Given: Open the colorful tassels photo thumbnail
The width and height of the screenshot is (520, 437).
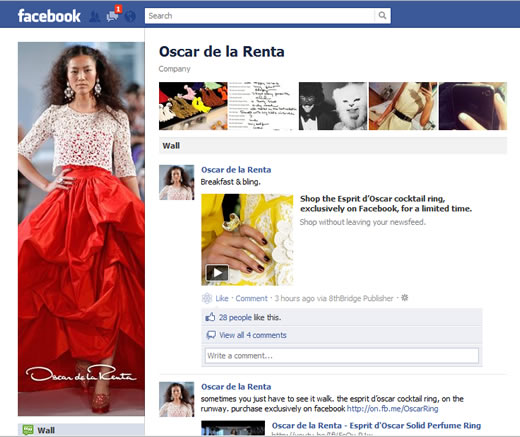Looking at the screenshot, I should point(193,106).
